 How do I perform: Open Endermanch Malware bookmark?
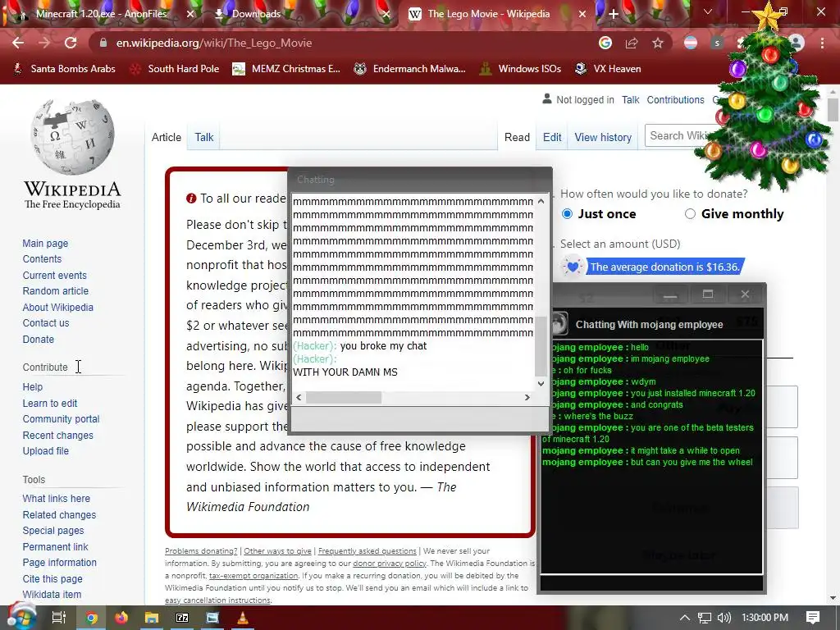(409, 69)
